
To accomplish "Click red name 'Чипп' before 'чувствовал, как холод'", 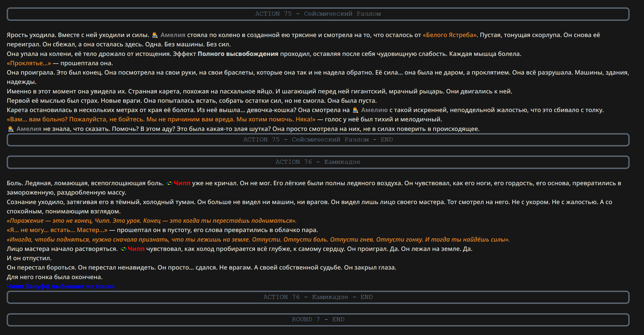I will click(x=136, y=249).
